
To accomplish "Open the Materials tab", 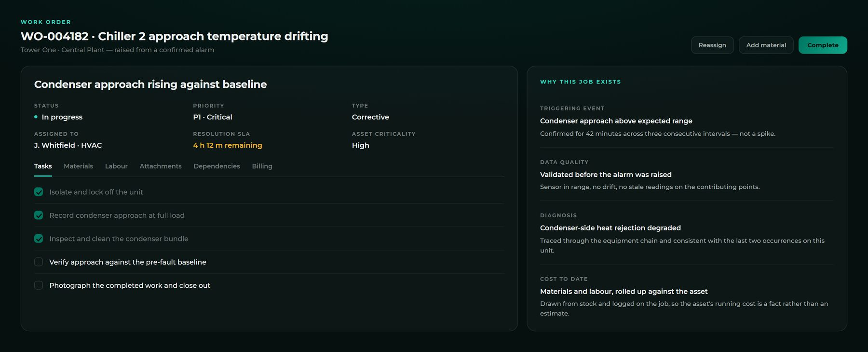I will [78, 166].
